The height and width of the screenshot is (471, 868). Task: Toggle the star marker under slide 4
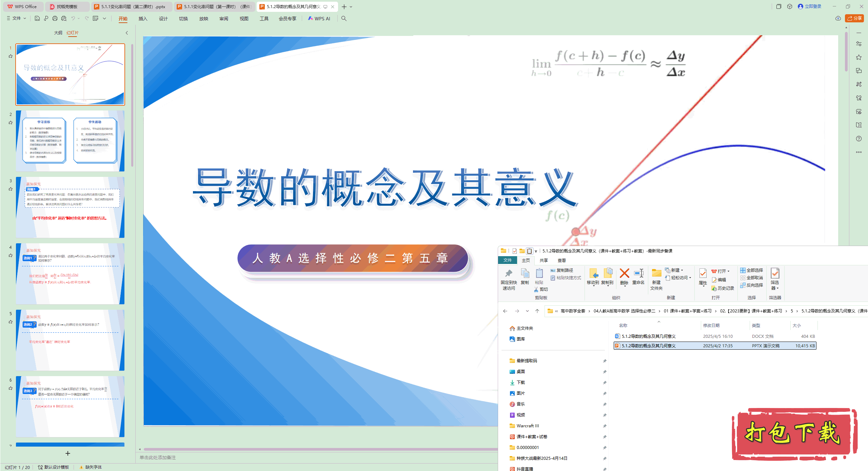pos(11,255)
